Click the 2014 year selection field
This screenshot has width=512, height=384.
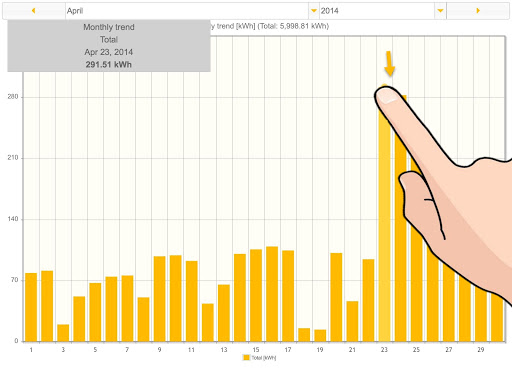click(x=383, y=11)
